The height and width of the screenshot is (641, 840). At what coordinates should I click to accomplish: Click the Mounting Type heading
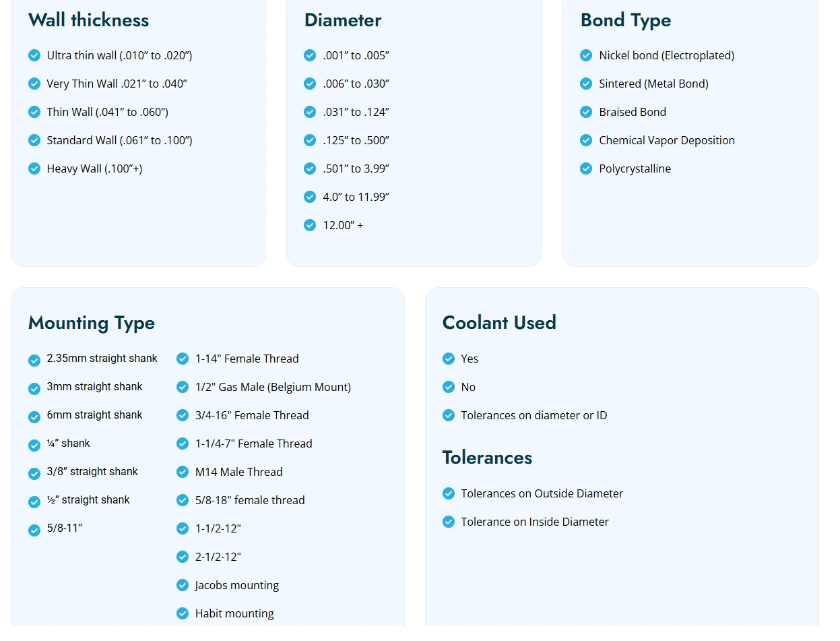[92, 323]
